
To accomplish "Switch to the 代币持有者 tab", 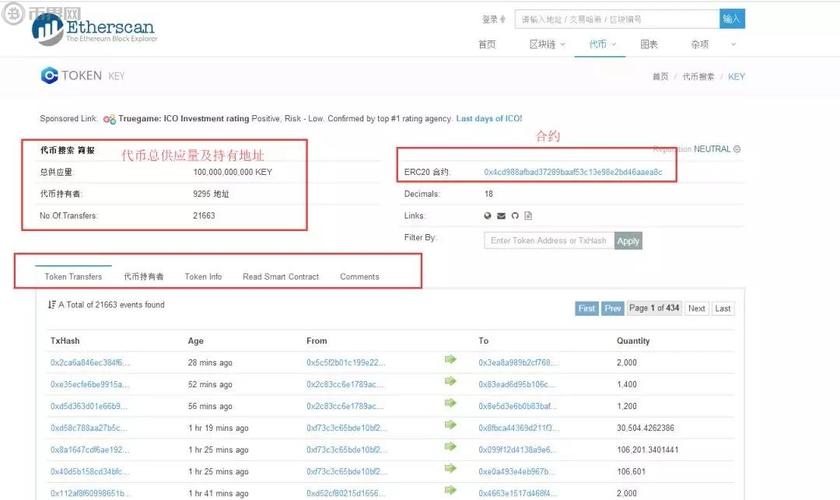I will click(144, 277).
